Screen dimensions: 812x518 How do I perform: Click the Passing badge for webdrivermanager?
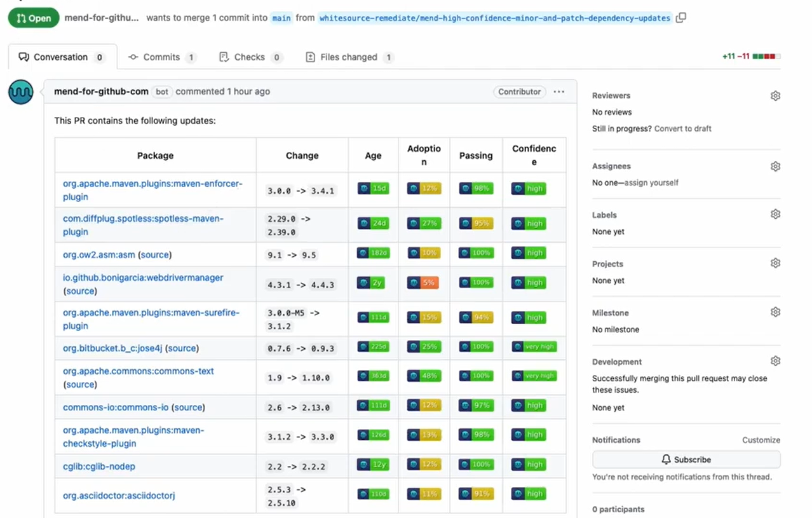(x=476, y=282)
